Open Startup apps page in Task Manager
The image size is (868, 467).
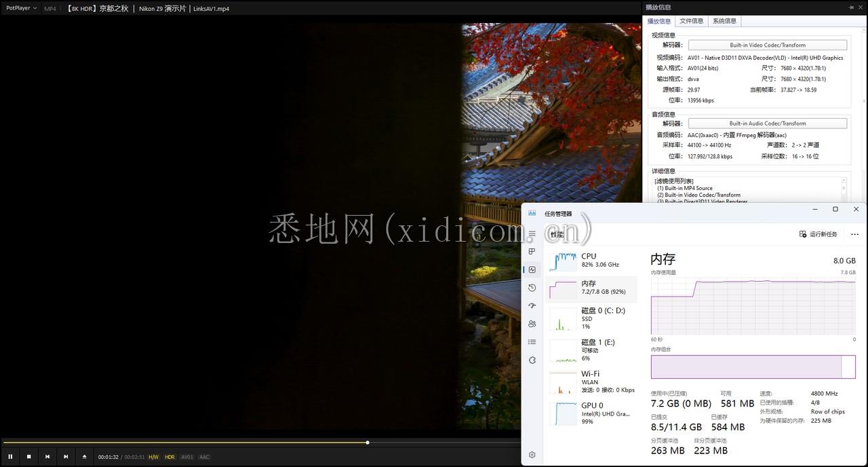(x=532, y=306)
